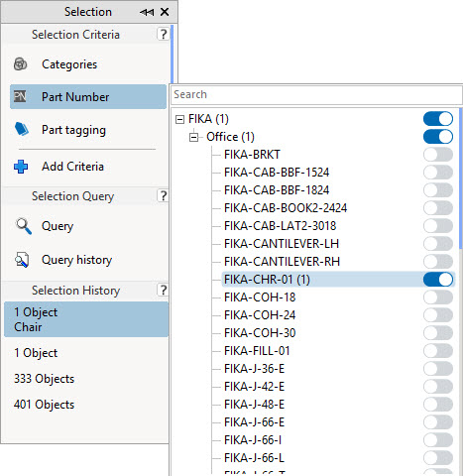Enable the FIKA-COH-18 toggle
The width and height of the screenshot is (463, 476).
[438, 297]
